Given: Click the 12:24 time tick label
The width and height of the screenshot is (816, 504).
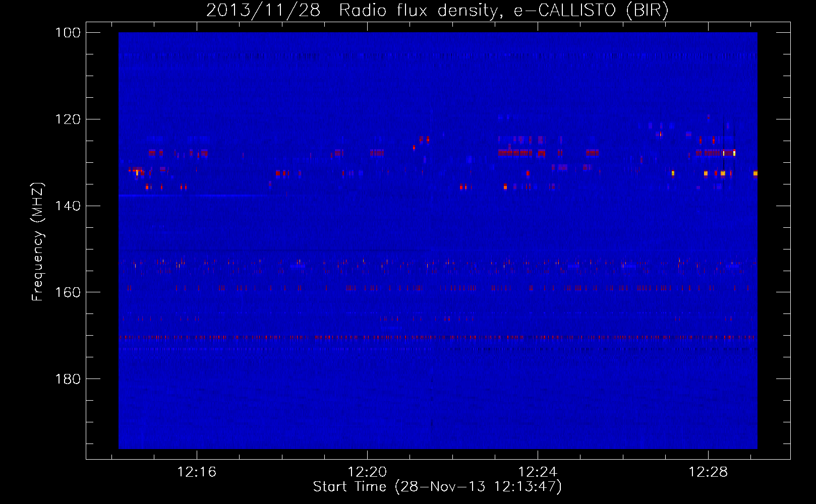Looking at the screenshot, I should click(x=538, y=472).
